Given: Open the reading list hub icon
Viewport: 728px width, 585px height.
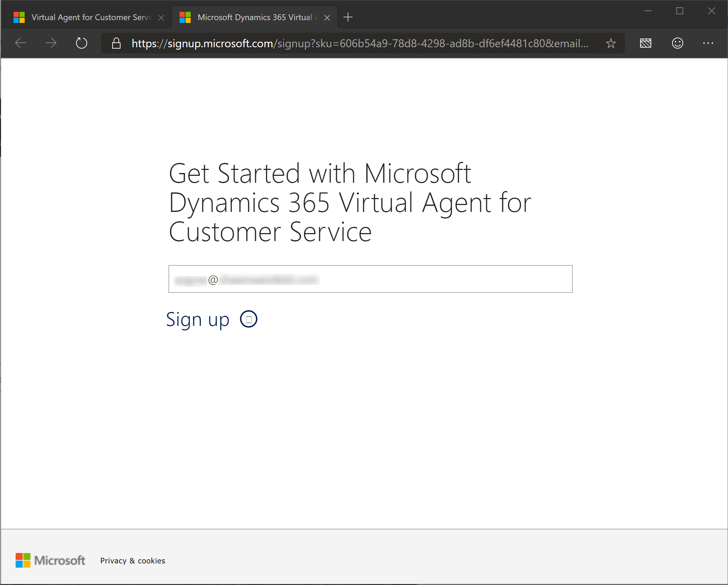Looking at the screenshot, I should pos(645,43).
